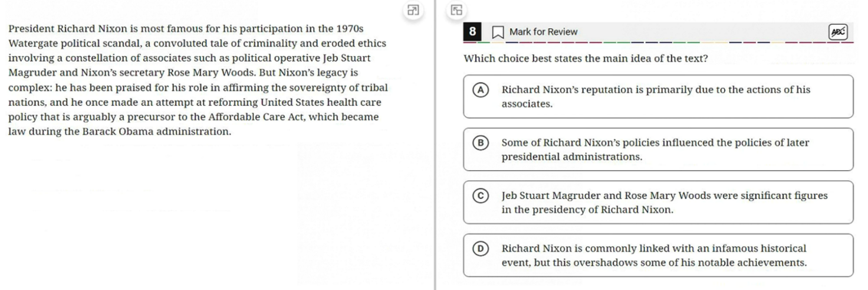Screen dimensions: 868x290
Task: Select the circled letter C bubble
Action: pyautogui.click(x=481, y=195)
